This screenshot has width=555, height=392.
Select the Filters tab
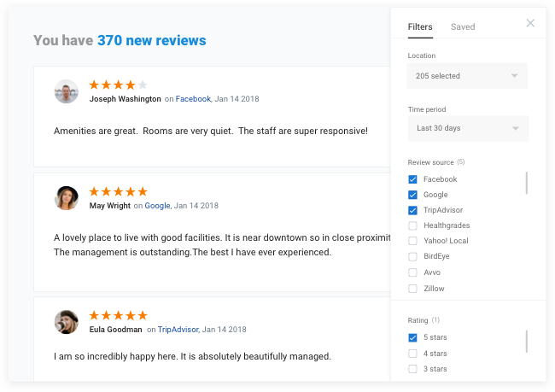(x=420, y=27)
